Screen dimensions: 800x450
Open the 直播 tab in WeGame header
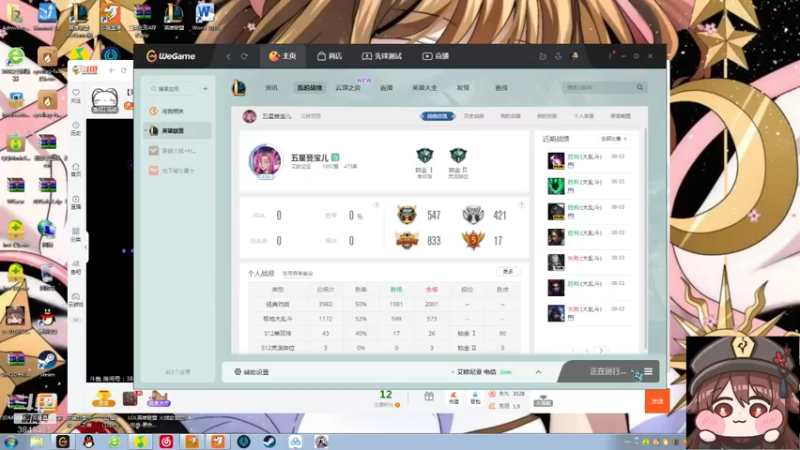[435, 56]
